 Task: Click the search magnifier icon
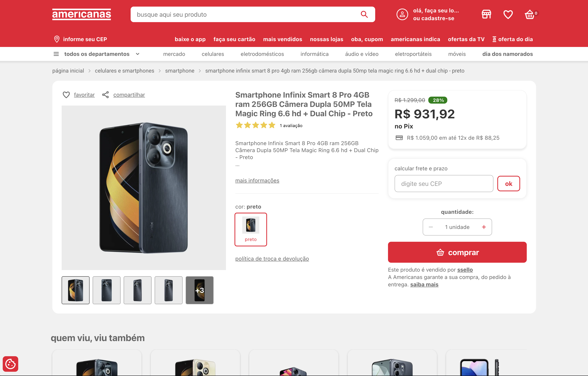point(364,14)
